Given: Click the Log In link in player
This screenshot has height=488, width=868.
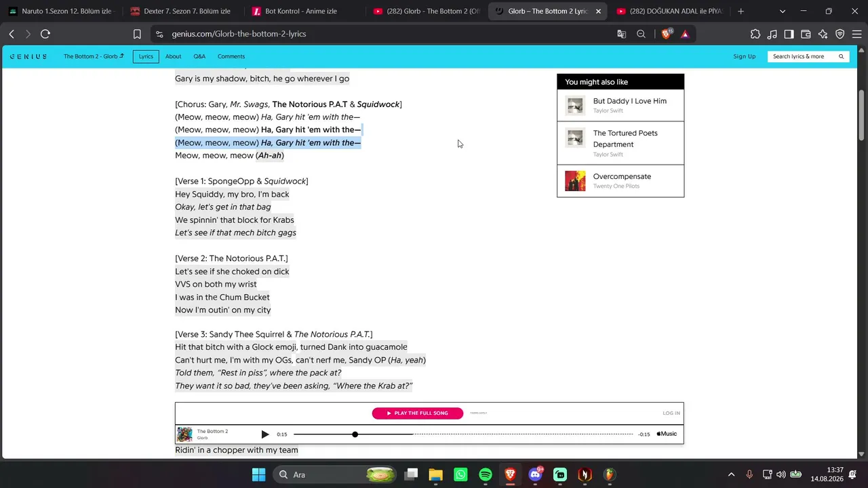Looking at the screenshot, I should [x=671, y=413].
